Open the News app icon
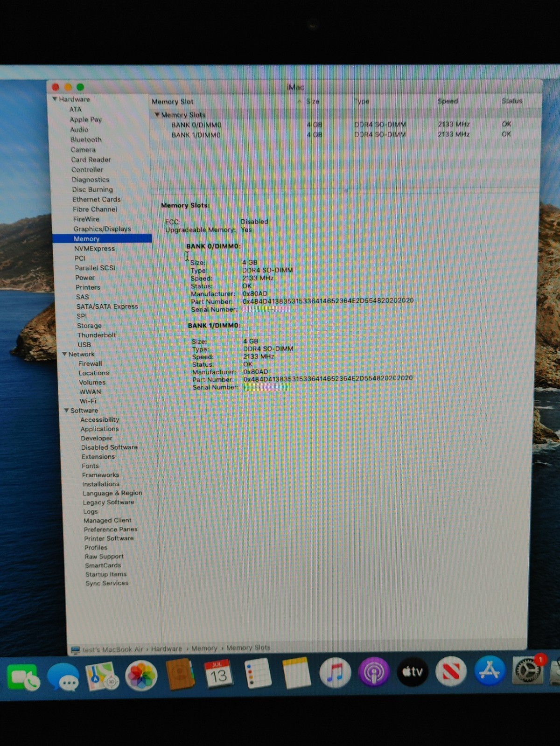The image size is (560, 746). pyautogui.click(x=451, y=671)
